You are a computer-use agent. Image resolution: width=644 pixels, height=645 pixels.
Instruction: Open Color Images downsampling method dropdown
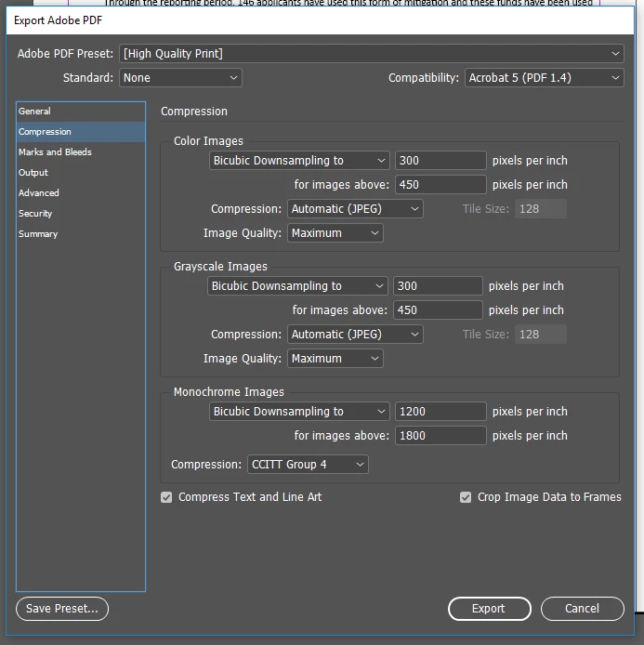(x=299, y=161)
